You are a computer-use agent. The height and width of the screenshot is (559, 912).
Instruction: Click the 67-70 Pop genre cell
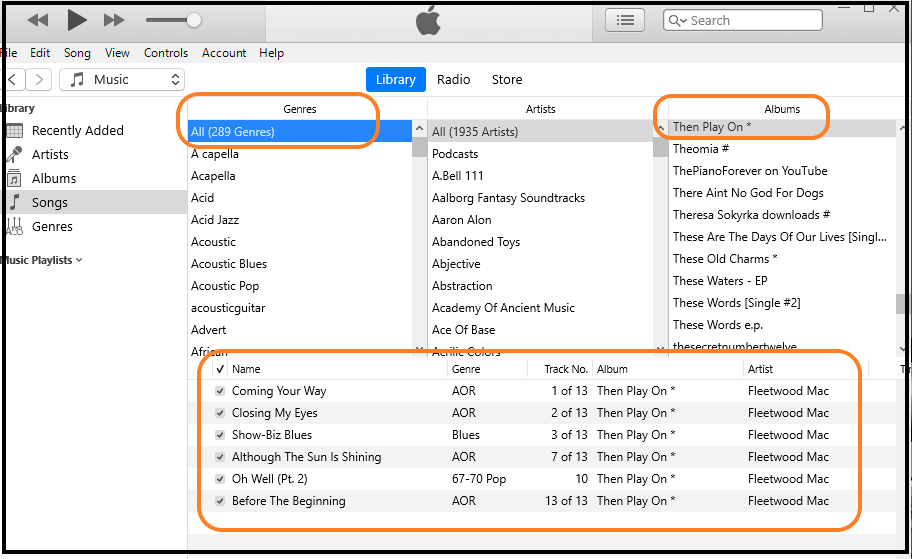coord(479,479)
